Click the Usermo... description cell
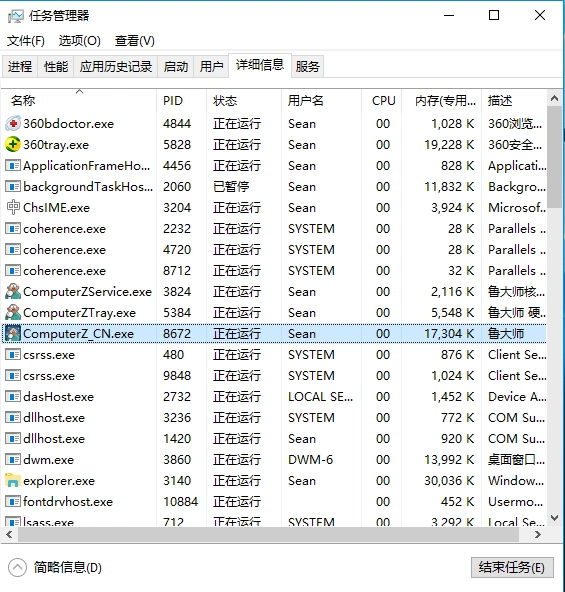The width and height of the screenshot is (565, 592). pos(516,502)
